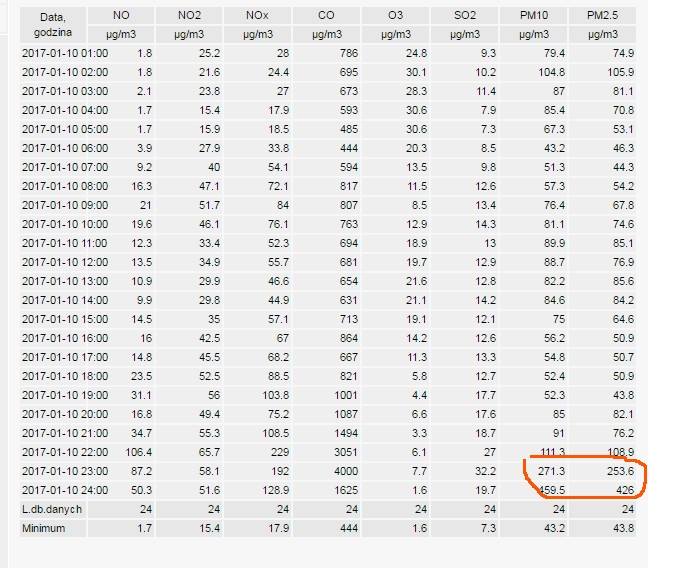Select the 2017-01-10 14:00 row label
Screen dimensions: 699x568
pos(65,300)
